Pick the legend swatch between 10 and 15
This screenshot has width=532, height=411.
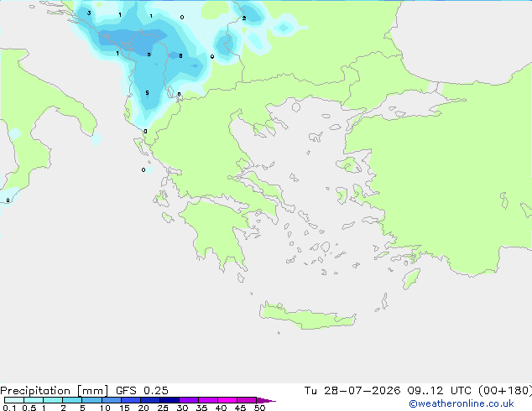point(111,400)
